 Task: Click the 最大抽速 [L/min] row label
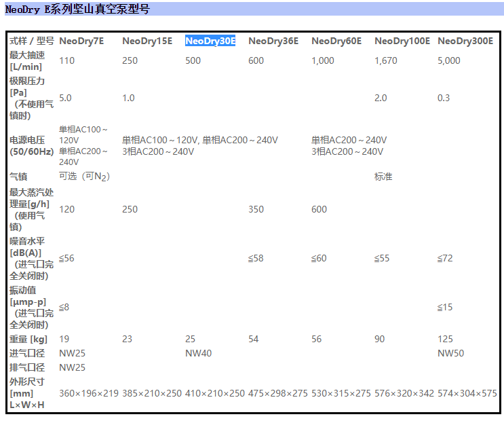tap(27, 60)
